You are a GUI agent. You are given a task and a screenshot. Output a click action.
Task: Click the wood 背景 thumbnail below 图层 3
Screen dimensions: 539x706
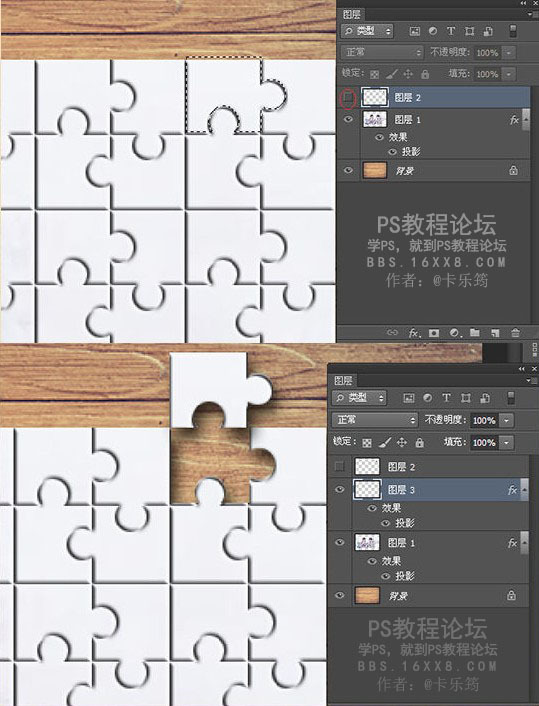tap(367, 595)
